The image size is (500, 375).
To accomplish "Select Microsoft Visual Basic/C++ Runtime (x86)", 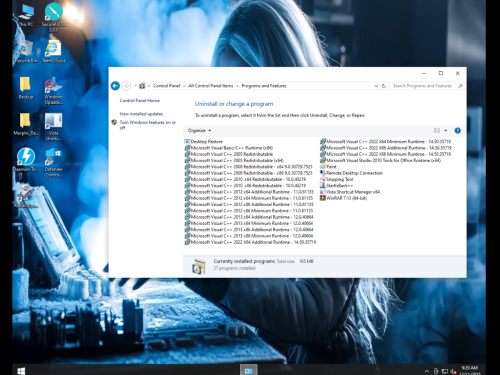I will point(229,148).
